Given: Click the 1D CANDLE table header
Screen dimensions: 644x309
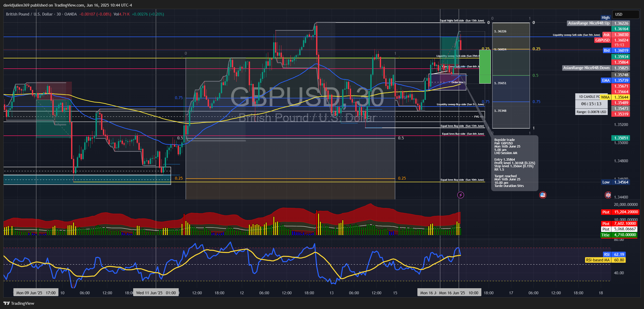Looking at the screenshot, I should (x=588, y=97).
